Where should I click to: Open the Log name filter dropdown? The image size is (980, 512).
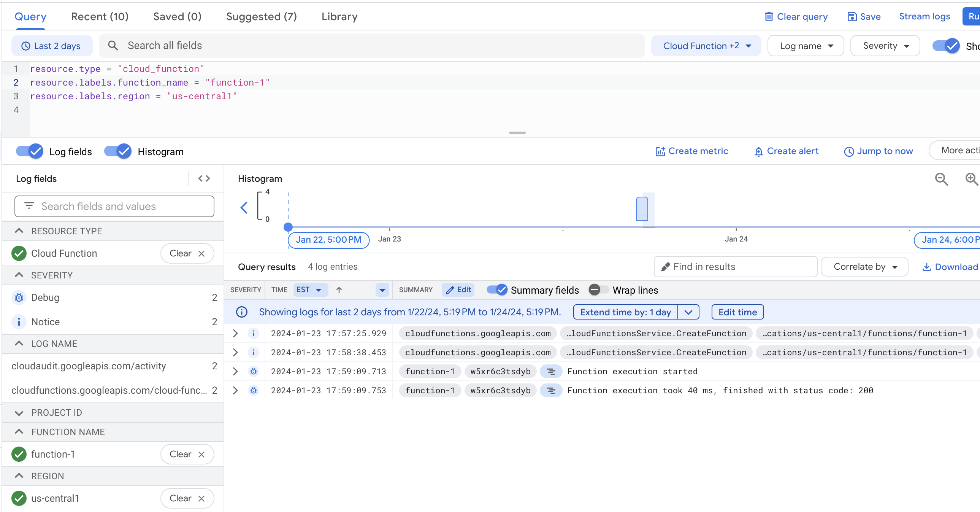click(807, 45)
